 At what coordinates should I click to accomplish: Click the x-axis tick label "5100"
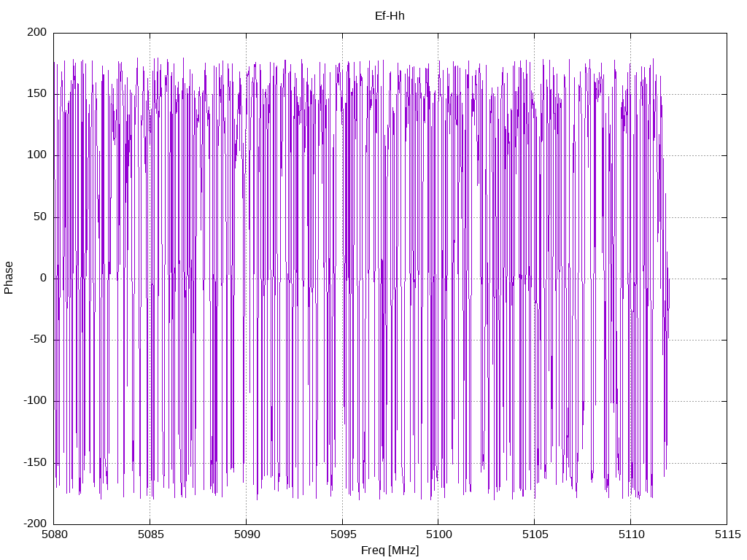click(x=439, y=534)
